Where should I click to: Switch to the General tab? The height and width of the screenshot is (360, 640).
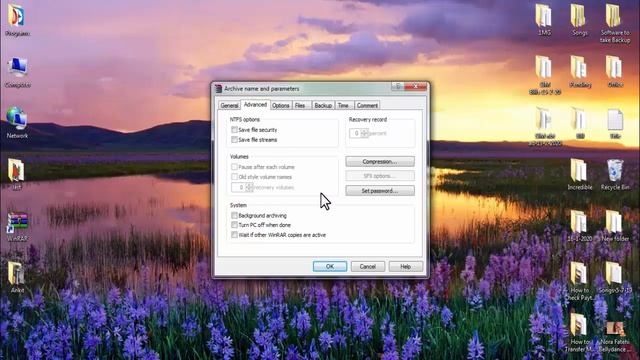(x=229, y=105)
